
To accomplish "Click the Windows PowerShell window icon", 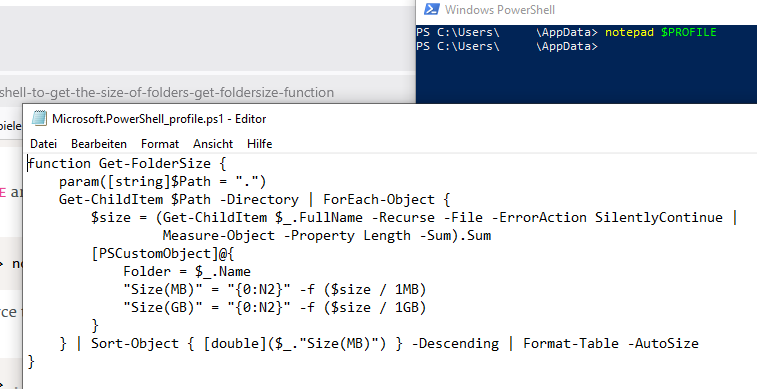I will pyautogui.click(x=431, y=9).
